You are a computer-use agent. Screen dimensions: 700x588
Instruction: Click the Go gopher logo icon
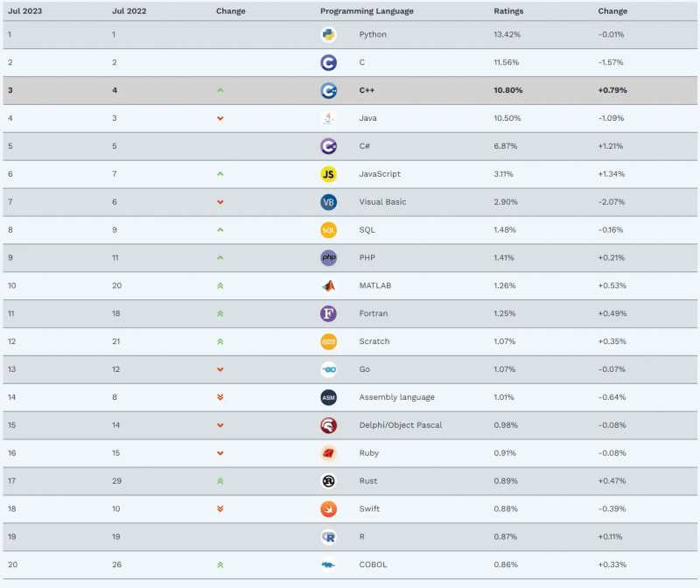(x=329, y=369)
